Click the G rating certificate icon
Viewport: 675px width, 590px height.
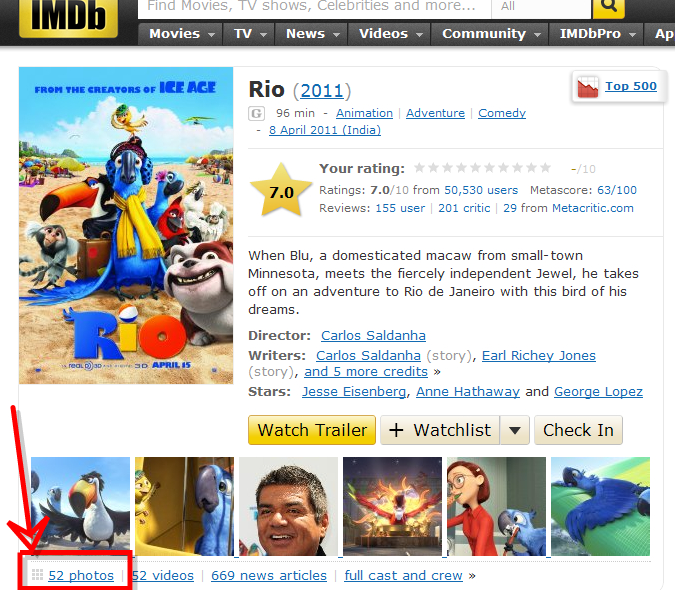tap(256, 114)
